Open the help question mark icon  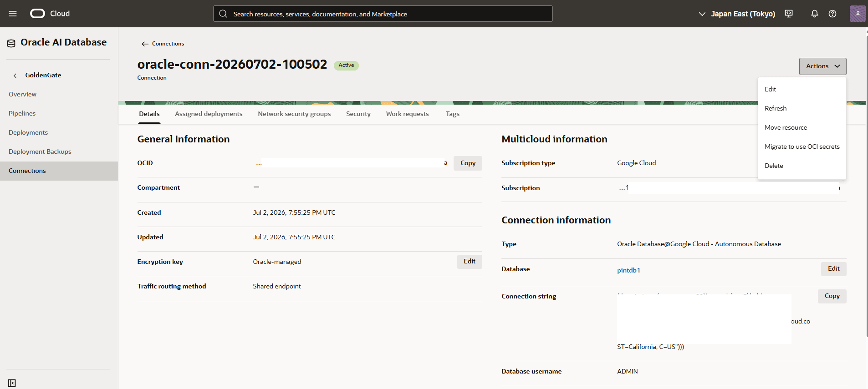click(832, 14)
